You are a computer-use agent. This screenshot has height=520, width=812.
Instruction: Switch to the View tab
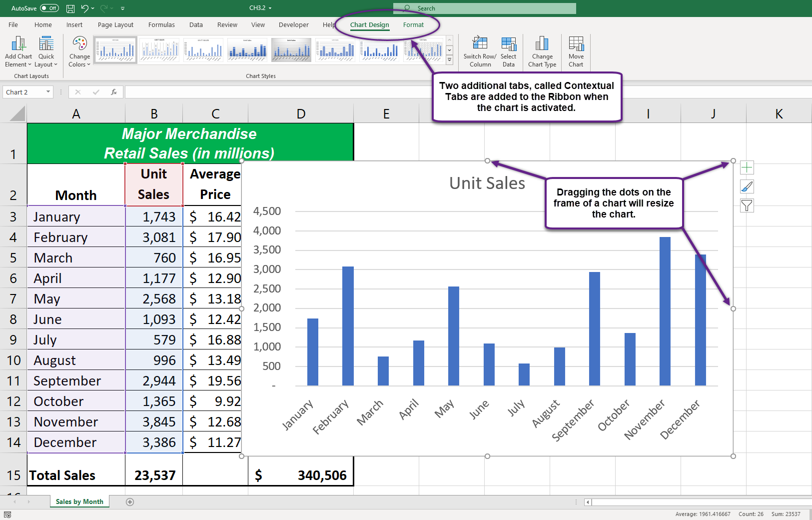(258, 24)
